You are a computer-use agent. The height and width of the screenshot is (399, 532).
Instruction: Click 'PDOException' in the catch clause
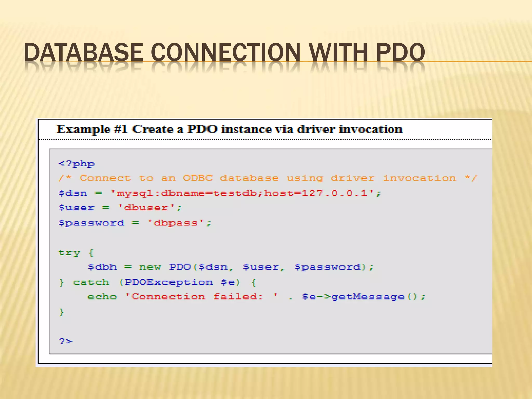click(169, 282)
